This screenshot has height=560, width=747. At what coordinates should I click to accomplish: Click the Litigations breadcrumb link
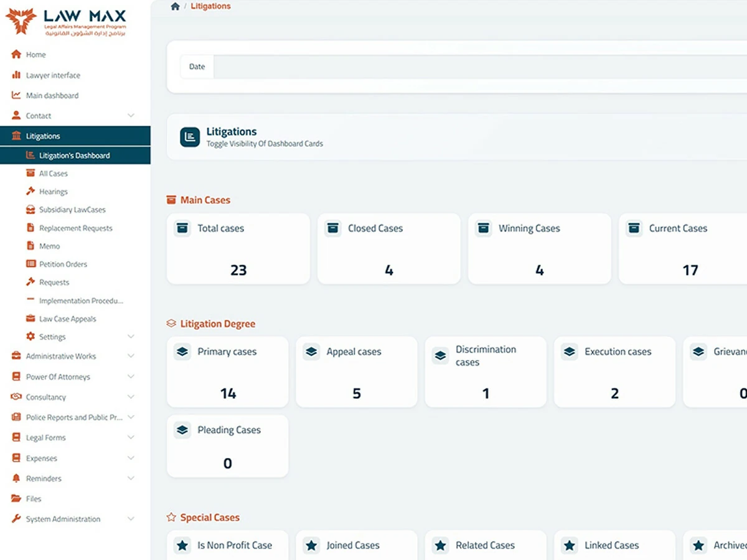point(210,6)
